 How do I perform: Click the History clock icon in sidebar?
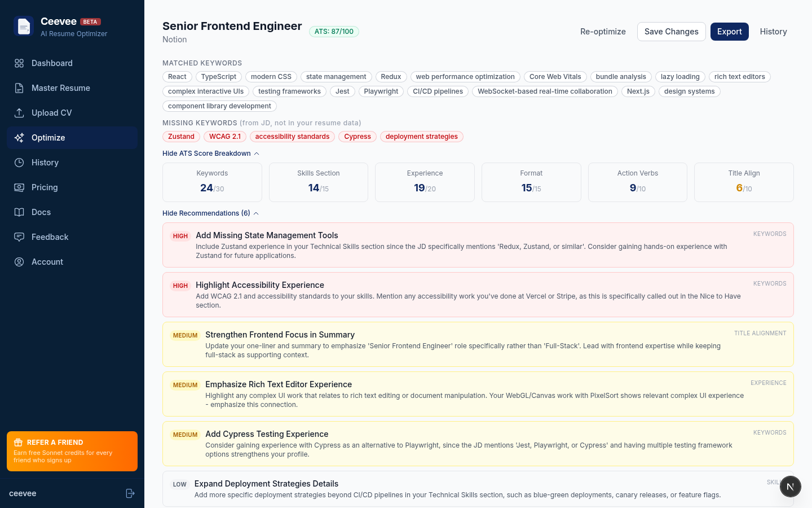[x=19, y=163]
